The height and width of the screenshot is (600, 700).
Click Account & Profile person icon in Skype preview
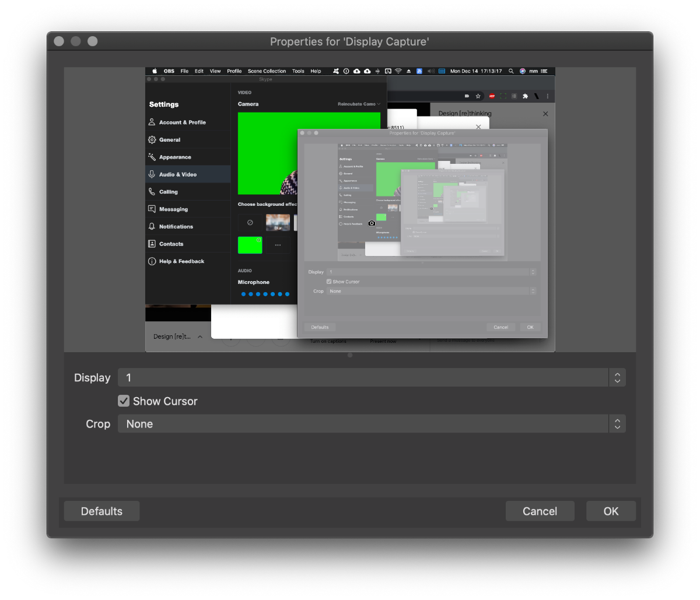pos(152,122)
